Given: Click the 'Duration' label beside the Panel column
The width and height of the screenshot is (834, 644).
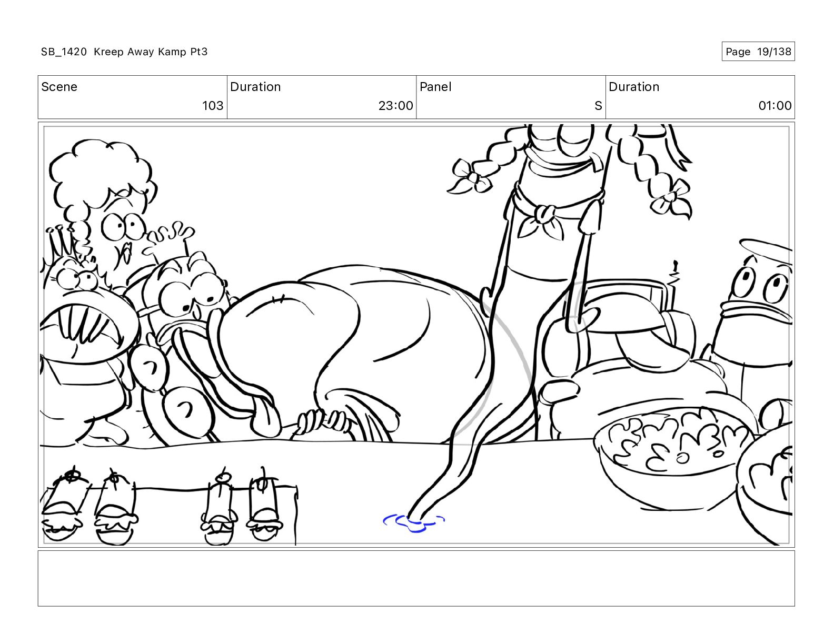Looking at the screenshot, I should [x=634, y=87].
